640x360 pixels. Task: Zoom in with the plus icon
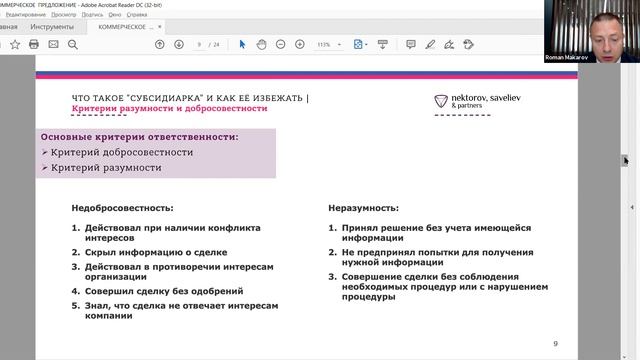(300, 44)
